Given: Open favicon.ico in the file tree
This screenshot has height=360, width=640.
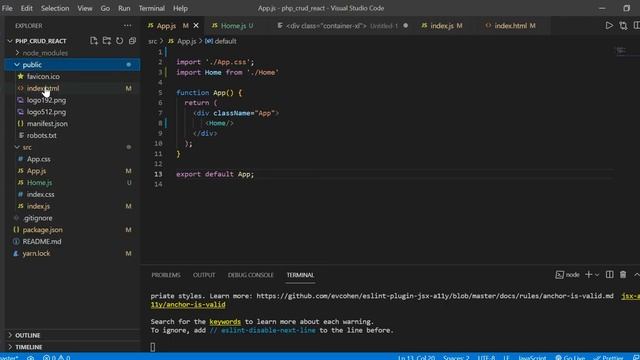Looking at the screenshot, I should pos(43,77).
